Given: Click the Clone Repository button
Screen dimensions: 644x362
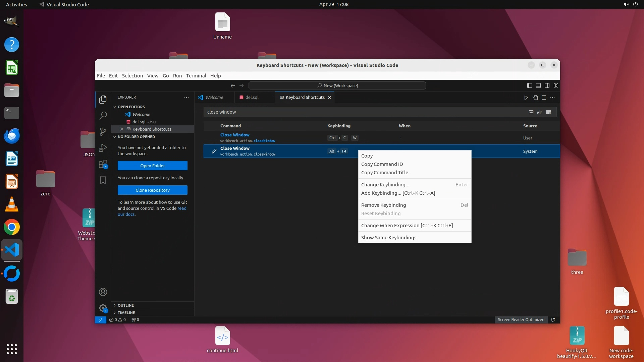Looking at the screenshot, I should [x=152, y=190].
